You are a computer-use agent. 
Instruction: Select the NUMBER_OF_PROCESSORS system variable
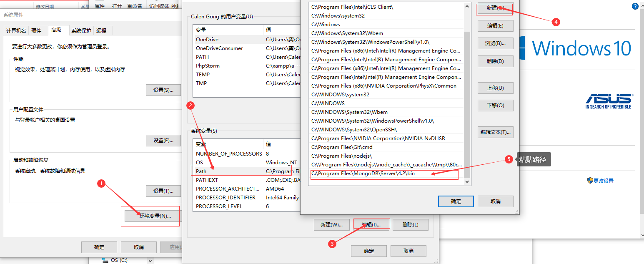247,153
